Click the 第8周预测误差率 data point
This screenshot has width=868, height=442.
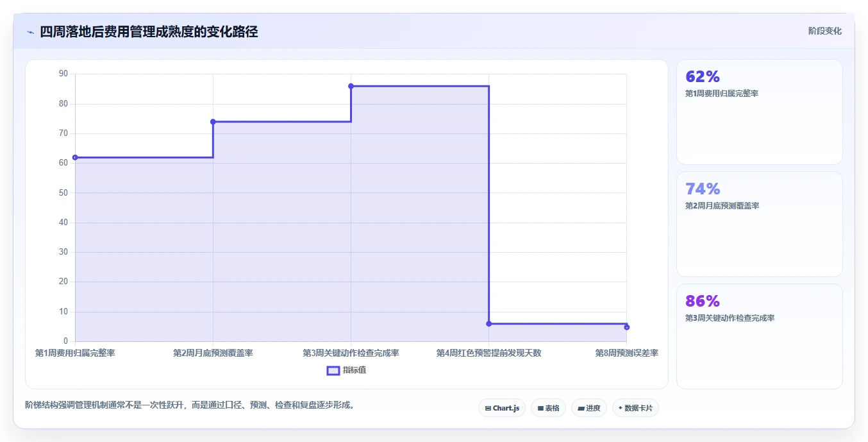coord(626,327)
